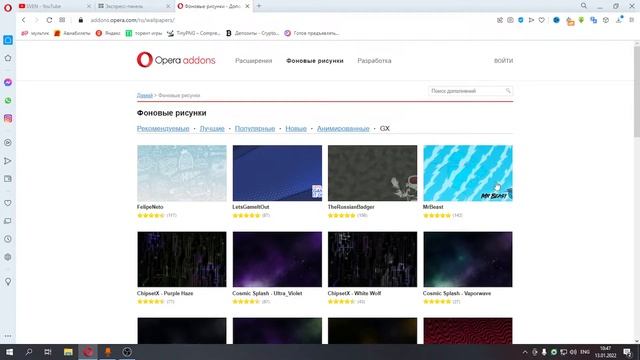Click the Анимированные filter link
The image size is (640, 360).
343,128
